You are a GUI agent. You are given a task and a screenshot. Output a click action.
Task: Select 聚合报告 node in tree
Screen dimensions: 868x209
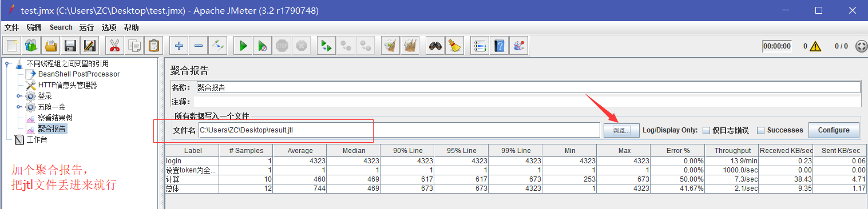[52, 128]
